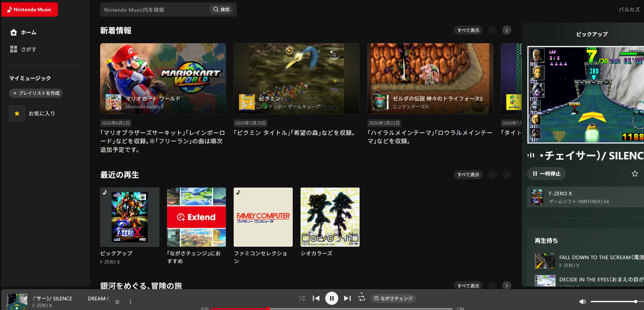Click the さがす grid icon
The width and height of the screenshot is (644, 310).
[x=14, y=49]
